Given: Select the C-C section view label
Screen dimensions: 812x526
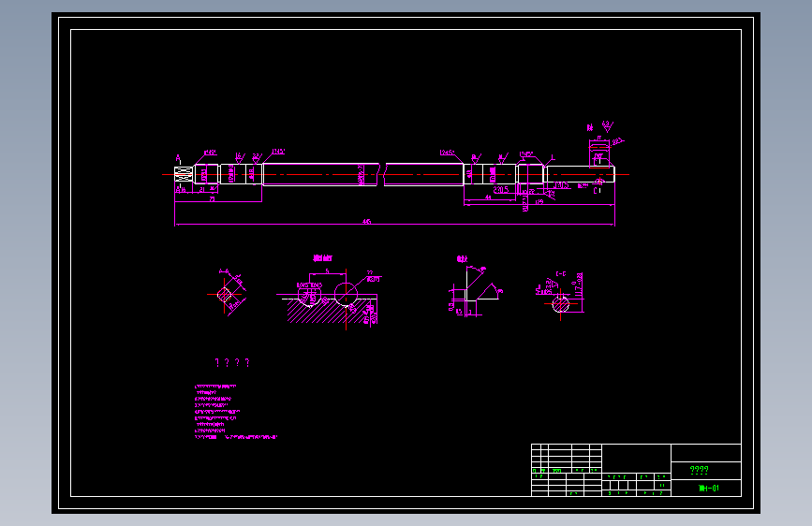Looking at the screenshot, I should click(x=561, y=274).
